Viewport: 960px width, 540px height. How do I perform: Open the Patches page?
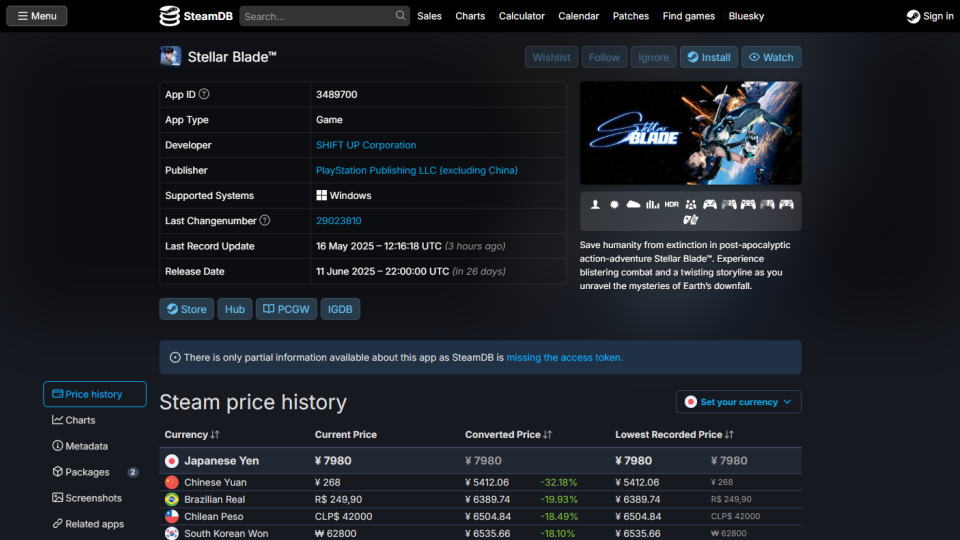[631, 16]
